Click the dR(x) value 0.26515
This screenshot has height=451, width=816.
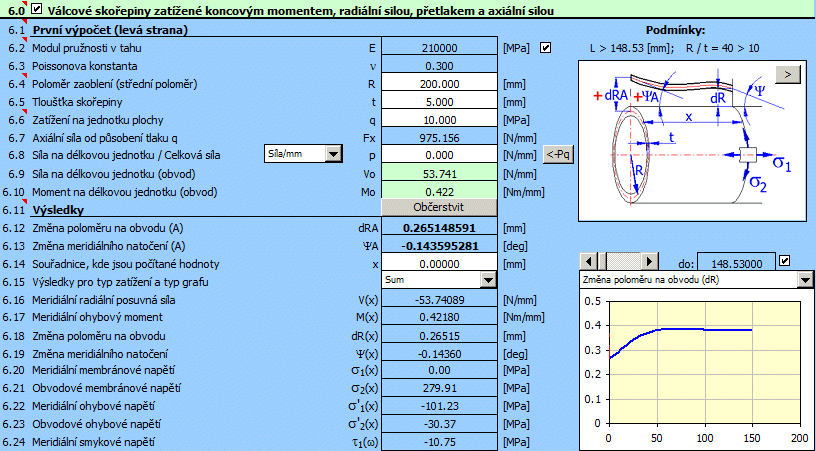click(439, 336)
